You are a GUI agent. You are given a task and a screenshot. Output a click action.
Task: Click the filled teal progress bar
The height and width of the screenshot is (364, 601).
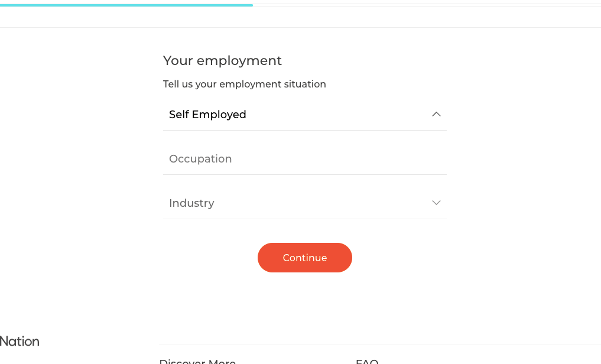[126, 5]
